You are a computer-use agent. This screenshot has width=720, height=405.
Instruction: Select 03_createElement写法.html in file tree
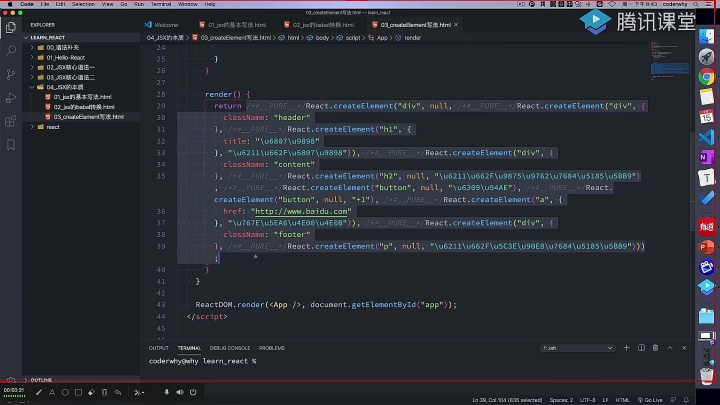point(88,117)
